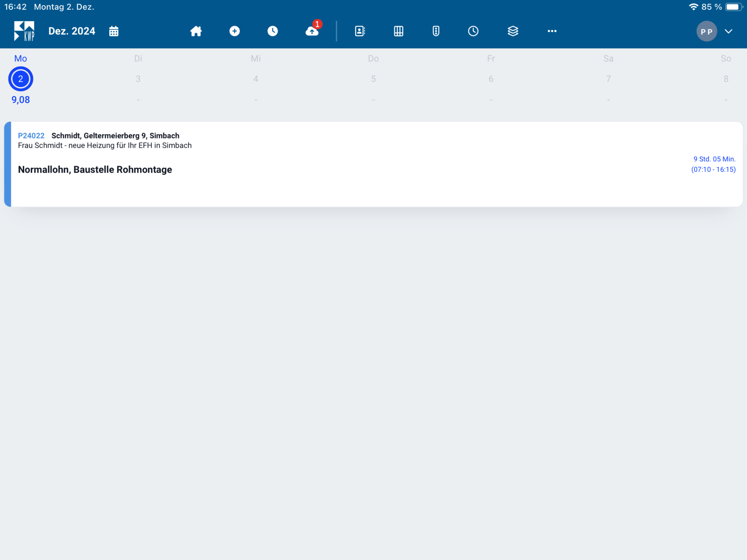Open the outlined clock history icon
This screenshot has height=560, width=747.
point(473,31)
